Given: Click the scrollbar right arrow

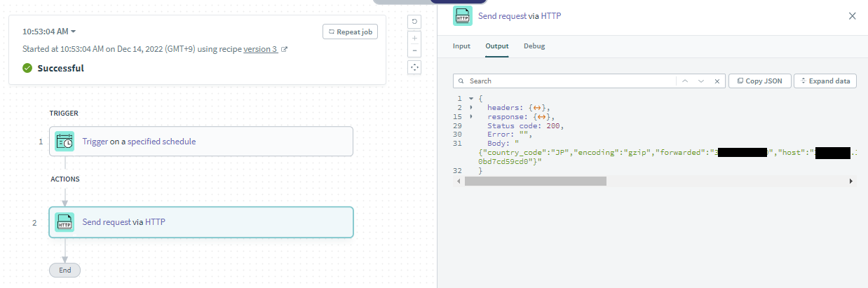Looking at the screenshot, I should click(852, 181).
